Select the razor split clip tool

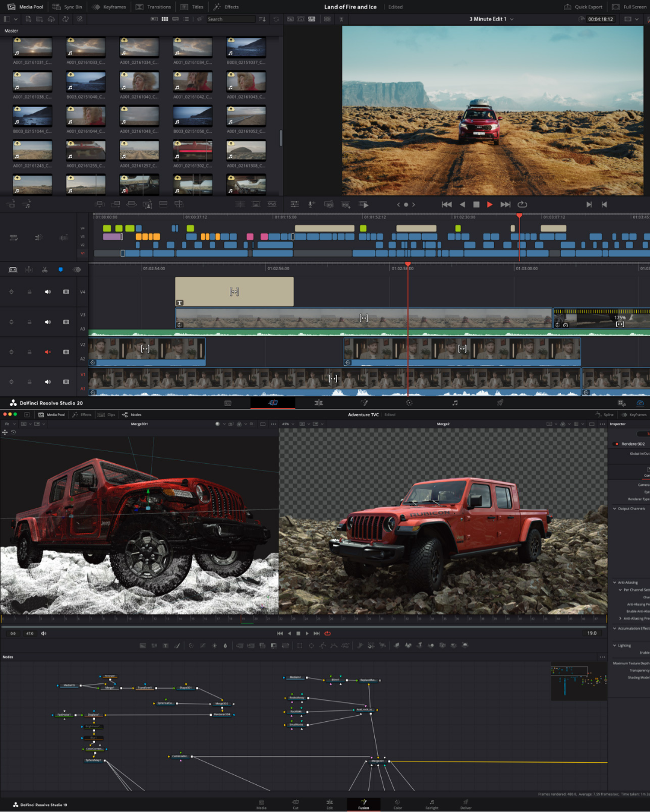(45, 269)
